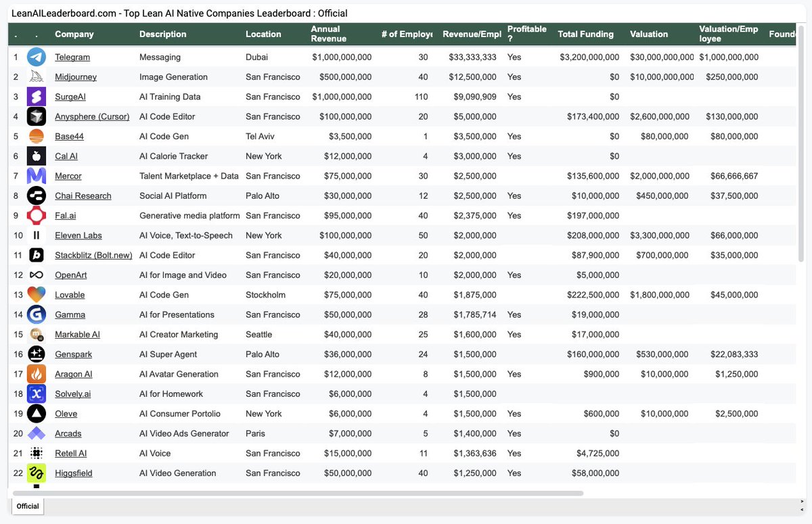The width and height of the screenshot is (812, 524).
Task: Click the Valuation/Employee column header
Action: (729, 34)
